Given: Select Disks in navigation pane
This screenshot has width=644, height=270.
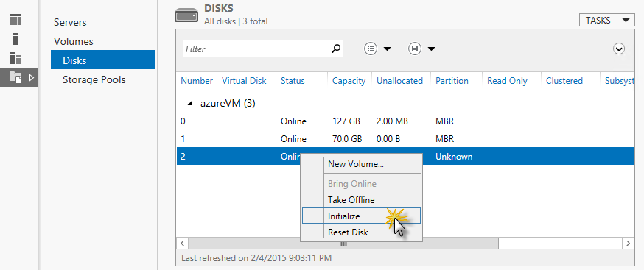Looking at the screenshot, I should click(x=103, y=60).
